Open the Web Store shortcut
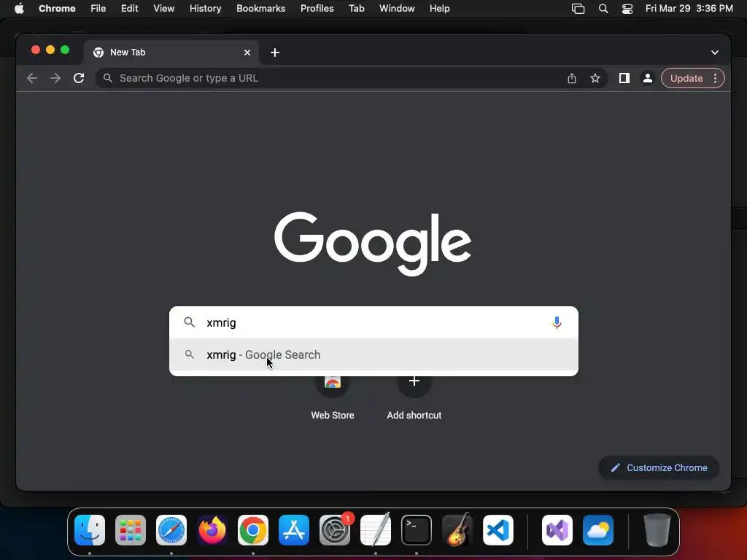Image resolution: width=747 pixels, height=560 pixels. click(333, 396)
